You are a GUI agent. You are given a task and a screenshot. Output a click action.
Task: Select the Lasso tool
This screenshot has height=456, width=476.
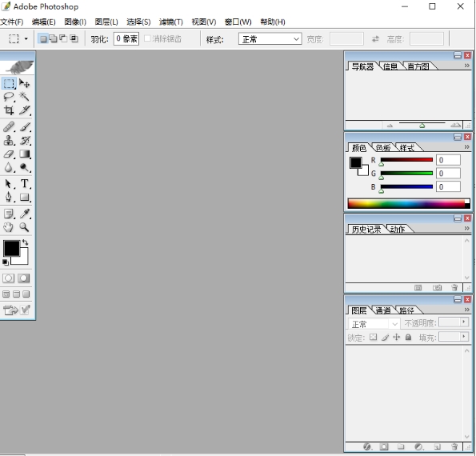click(x=9, y=97)
